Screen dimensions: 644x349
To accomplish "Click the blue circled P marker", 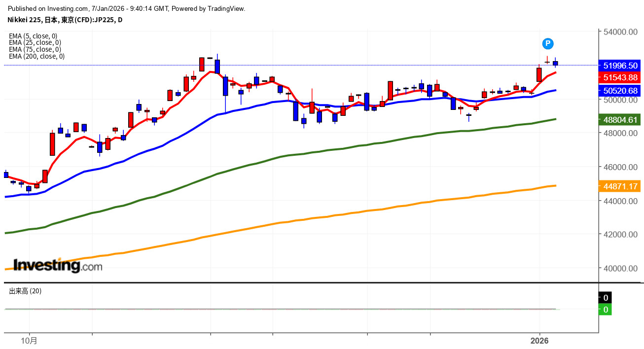I will (x=547, y=43).
